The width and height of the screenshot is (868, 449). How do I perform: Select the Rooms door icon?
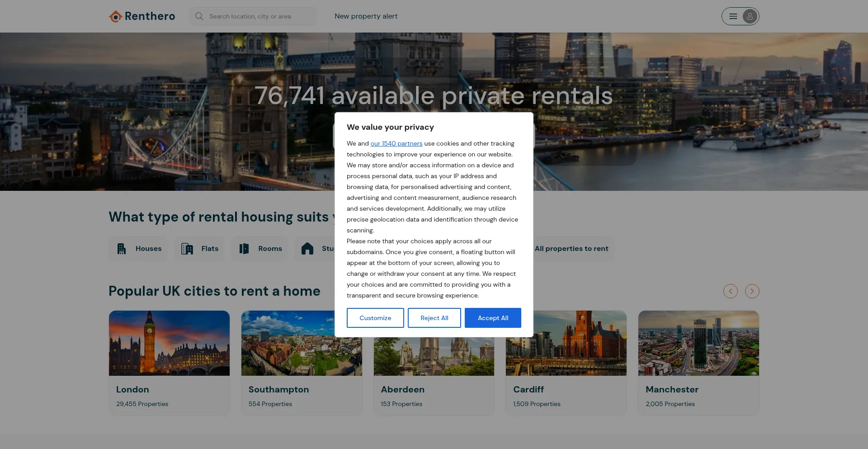(244, 249)
